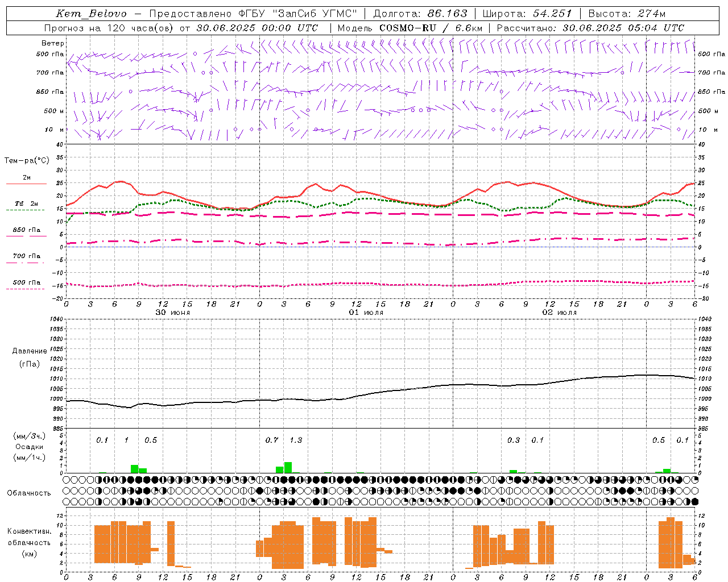Click the Осадки precipitation label
The width and height of the screenshot is (728, 582).
(x=30, y=447)
